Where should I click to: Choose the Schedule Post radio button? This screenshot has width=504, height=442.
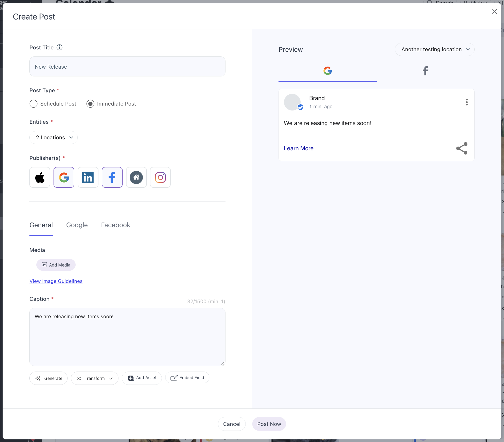[x=34, y=104]
